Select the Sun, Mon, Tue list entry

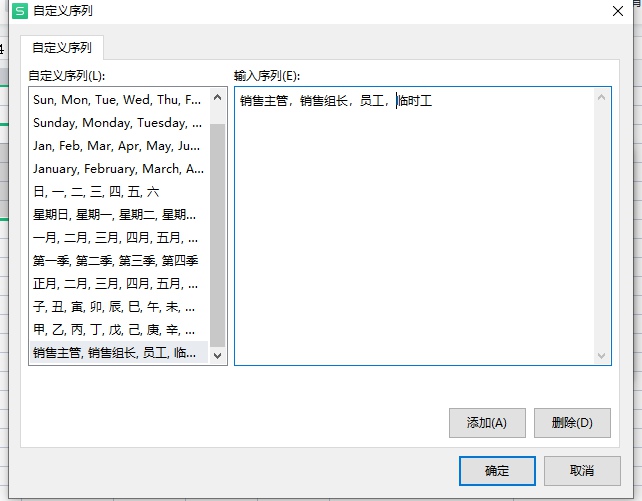pos(119,99)
